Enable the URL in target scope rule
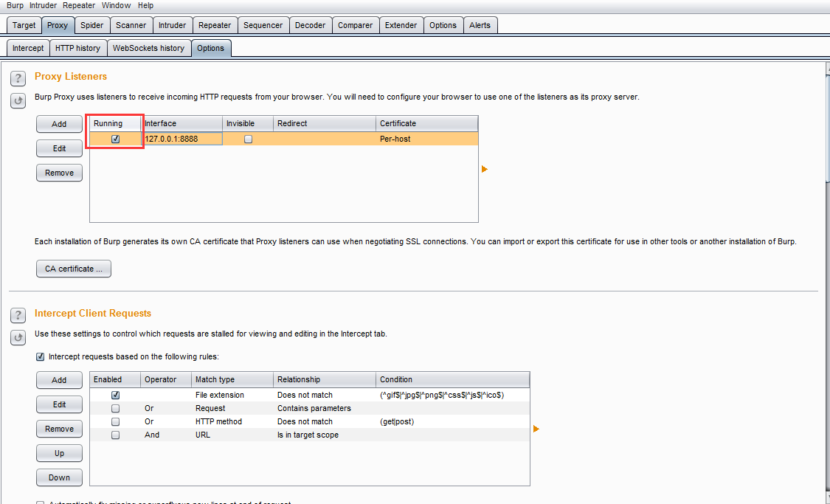830x504 pixels. click(115, 435)
